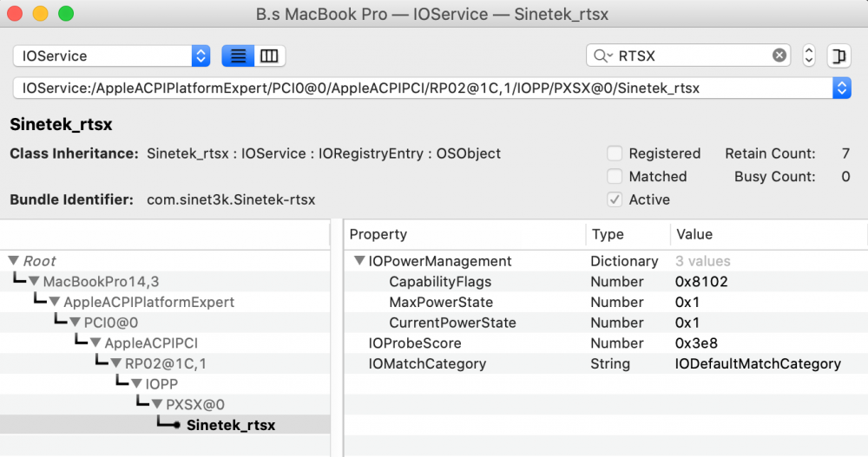Click the IOService path field
Viewport: 868px width, 457px height.
[x=423, y=88]
